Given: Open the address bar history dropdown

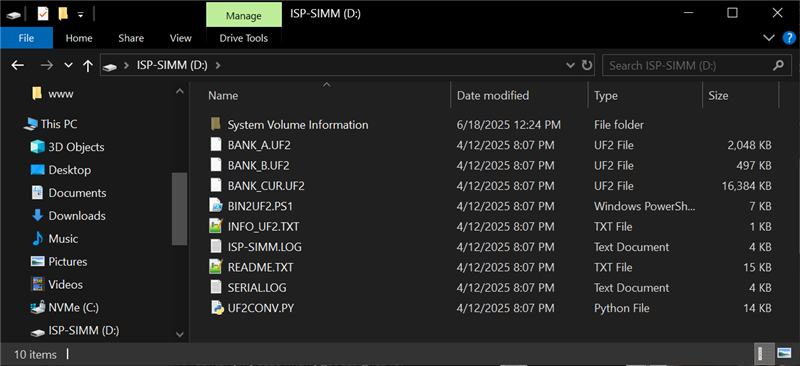Looking at the screenshot, I should click(x=570, y=65).
